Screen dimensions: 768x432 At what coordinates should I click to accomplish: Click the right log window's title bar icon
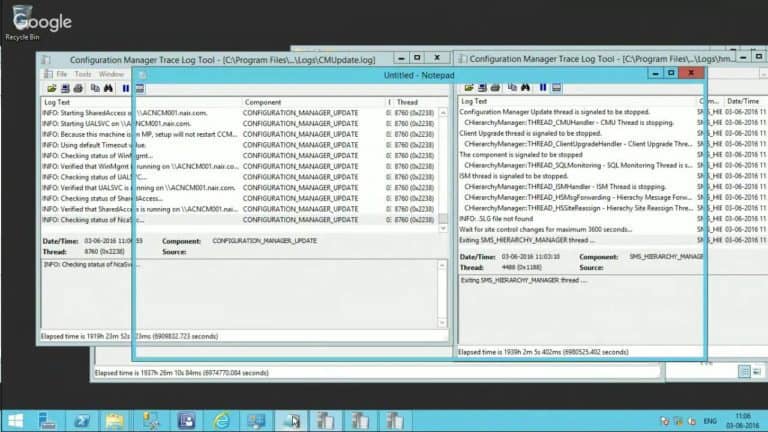point(463,59)
